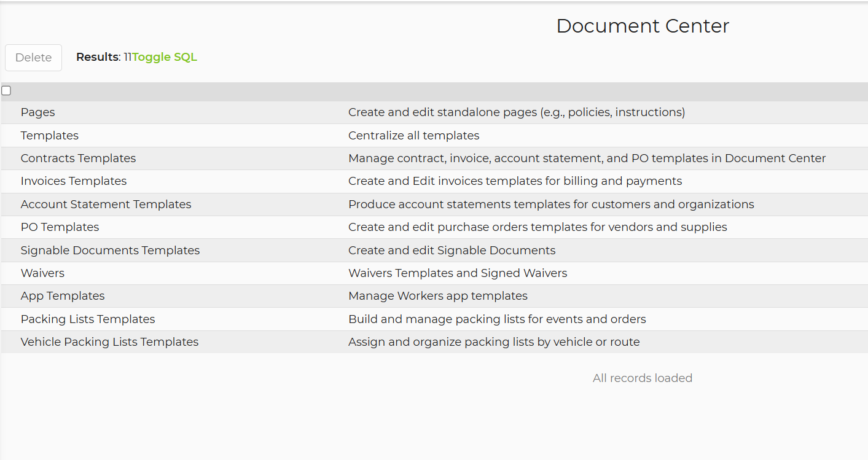
Task: Open Packing Lists Templates entry
Action: tap(88, 319)
